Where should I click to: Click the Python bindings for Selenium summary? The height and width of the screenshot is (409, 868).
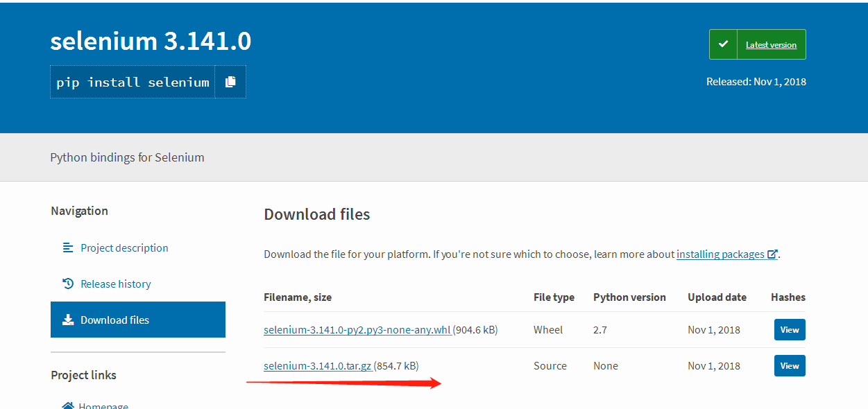pos(127,157)
